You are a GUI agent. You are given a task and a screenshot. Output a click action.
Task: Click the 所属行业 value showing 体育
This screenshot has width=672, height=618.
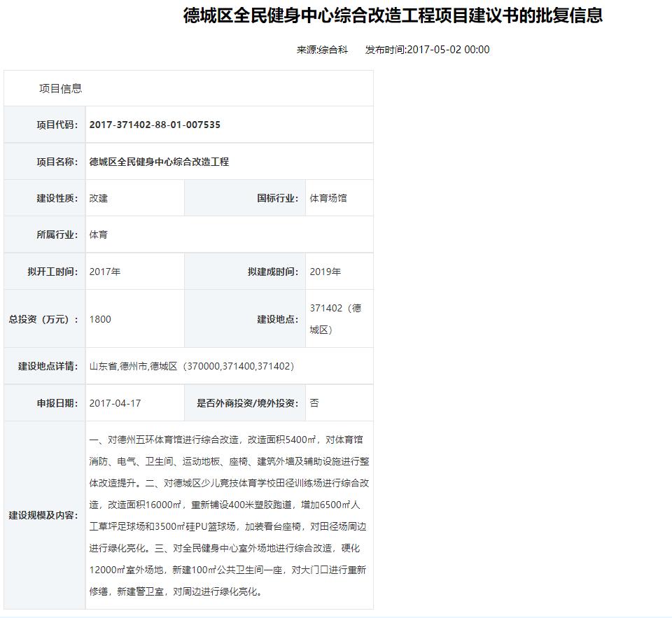click(98, 234)
